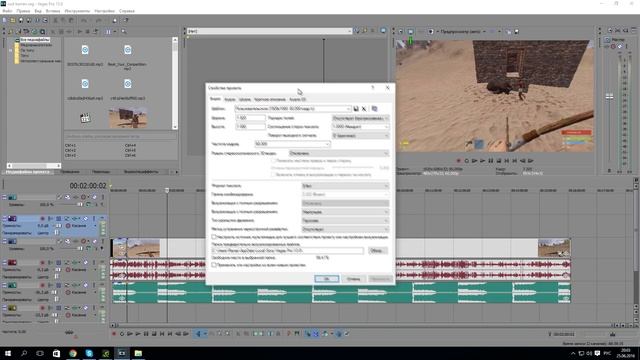Screen dimensions: 640x360
Task: Open File Explorer from the taskbar
Action: point(138,353)
